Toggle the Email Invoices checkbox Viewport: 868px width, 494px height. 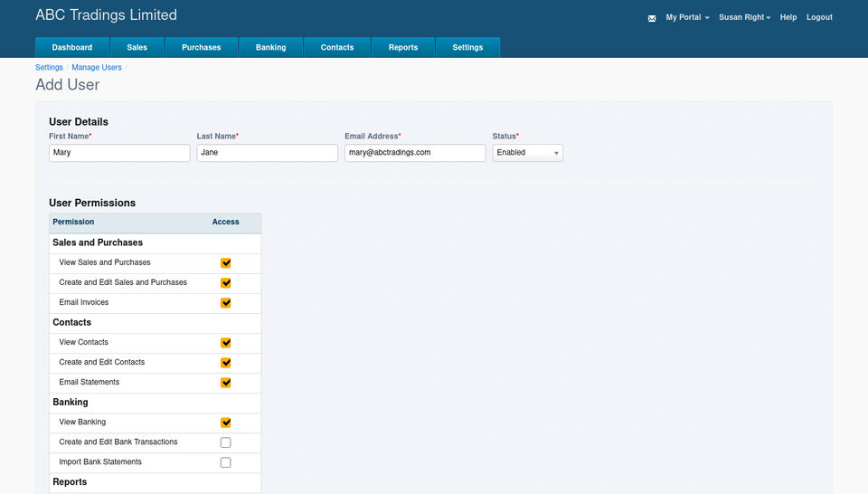(225, 302)
